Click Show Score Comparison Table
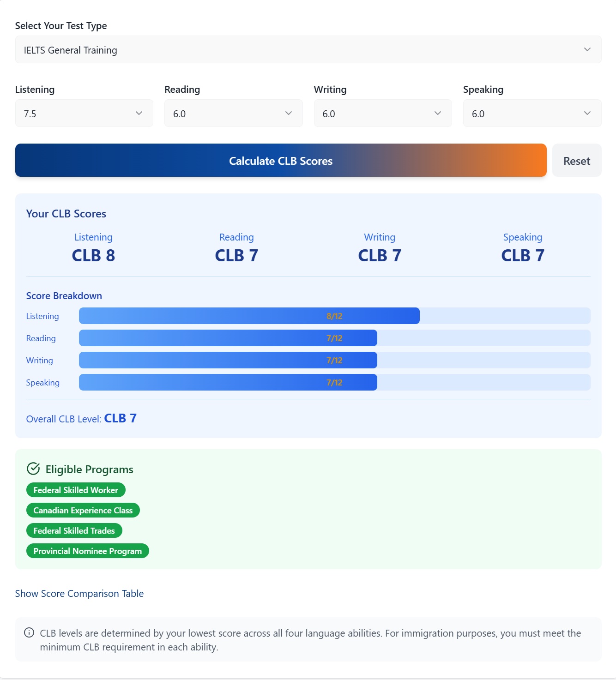The width and height of the screenshot is (616, 680). click(x=79, y=594)
